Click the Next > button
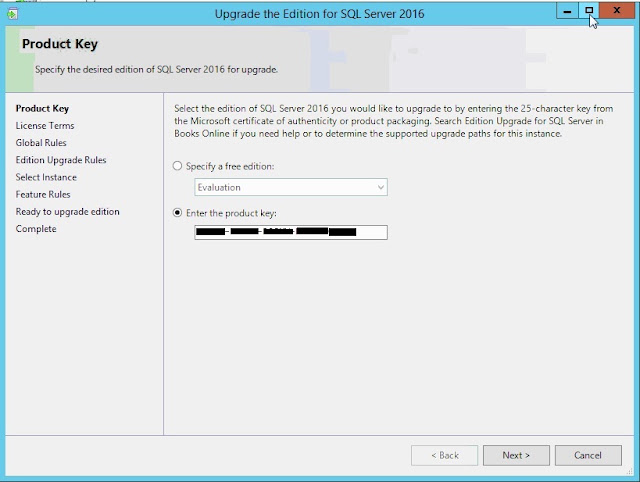640x482 pixels. 516,455
